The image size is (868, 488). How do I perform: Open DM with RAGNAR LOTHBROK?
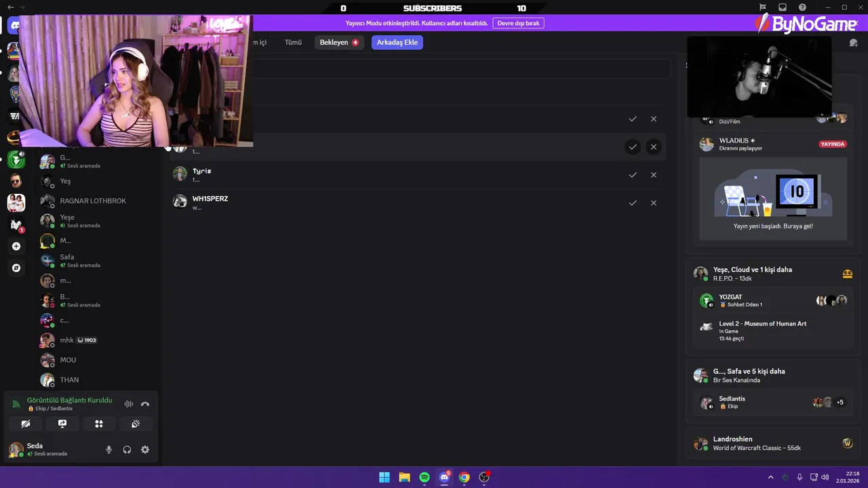point(99,201)
